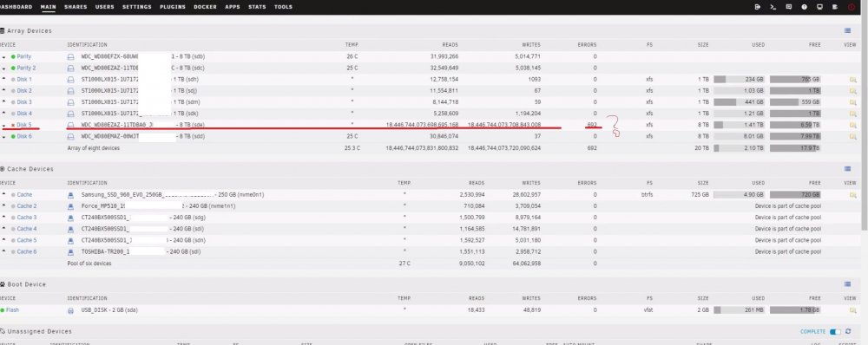This screenshot has height=345, width=868.
Task: Spin down Parity using its arrow
Action: [x=3, y=57]
